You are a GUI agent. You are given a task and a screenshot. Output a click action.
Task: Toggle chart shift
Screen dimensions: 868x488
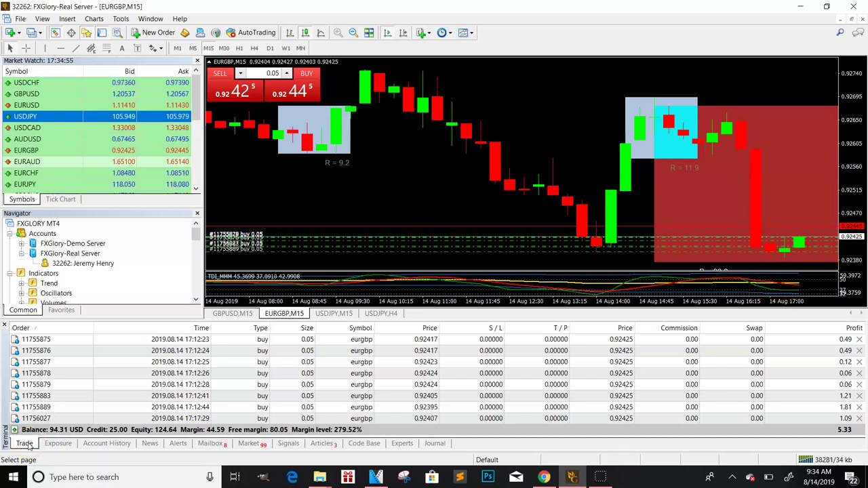403,33
